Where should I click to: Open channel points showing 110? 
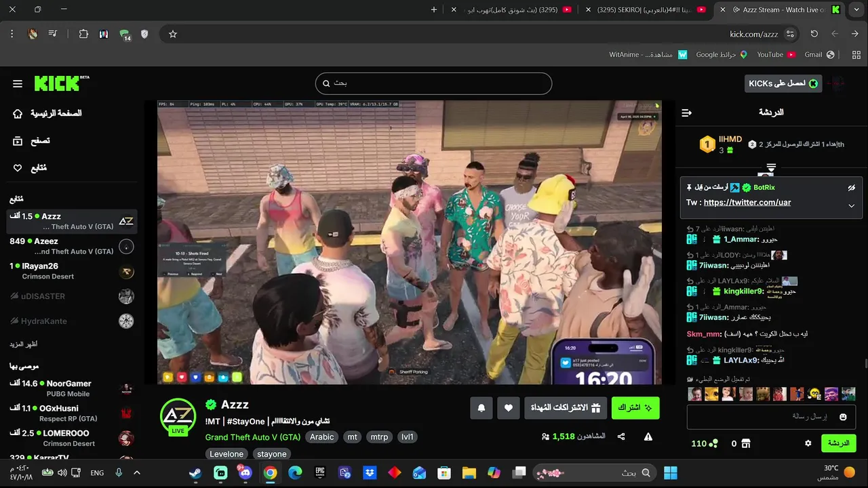point(705,443)
